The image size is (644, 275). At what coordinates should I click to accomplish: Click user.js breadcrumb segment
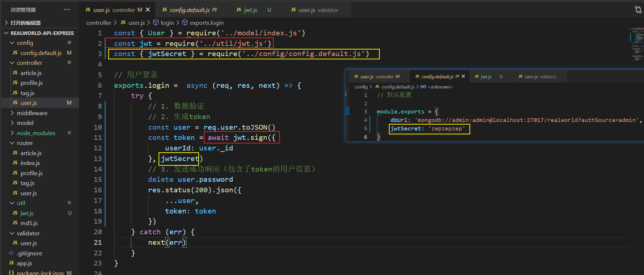tap(137, 23)
